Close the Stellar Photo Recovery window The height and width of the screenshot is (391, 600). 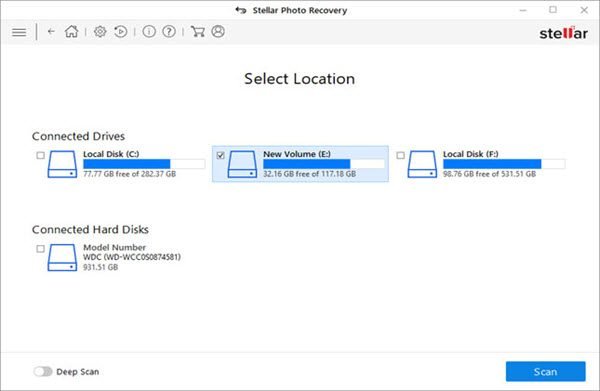pos(584,10)
